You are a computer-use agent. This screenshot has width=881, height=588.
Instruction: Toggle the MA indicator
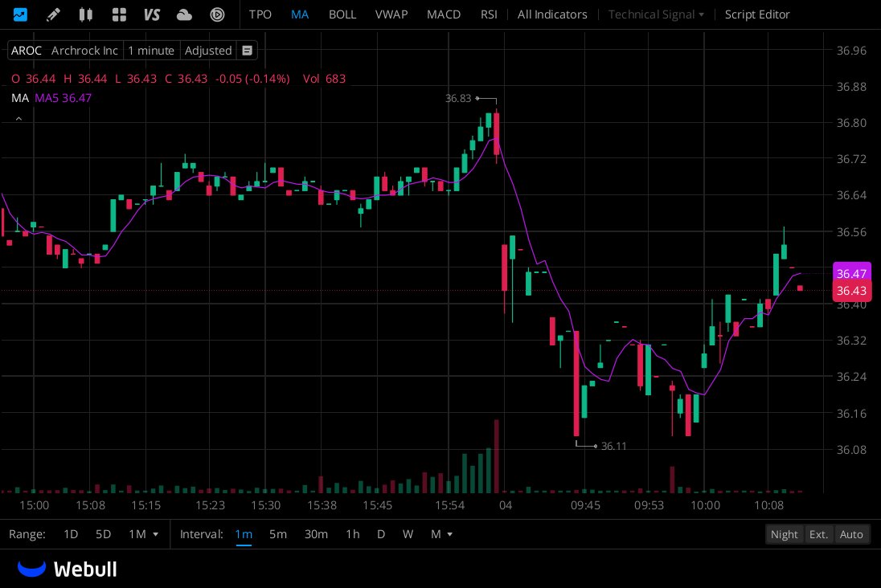click(300, 14)
